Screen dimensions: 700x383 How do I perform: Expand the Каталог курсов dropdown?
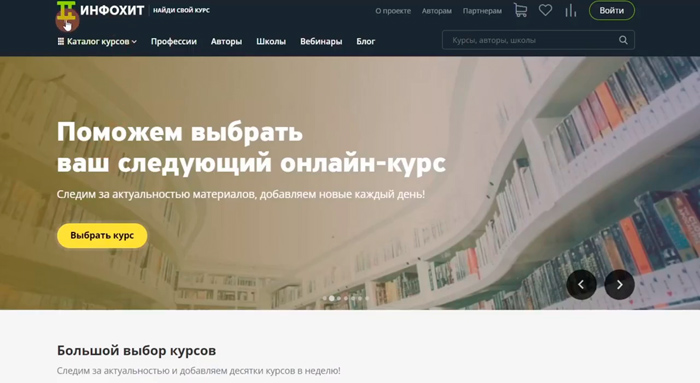tap(97, 42)
